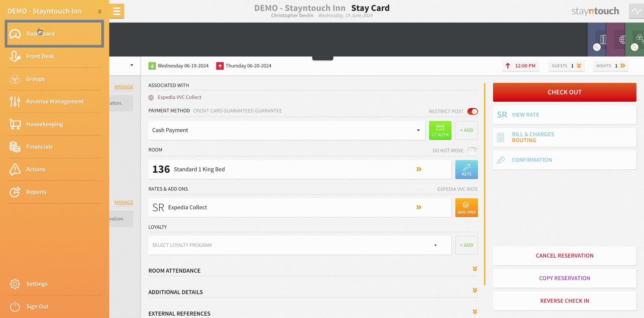Click REVERSE CHECK IN button
This screenshot has height=318, width=644.
(x=565, y=301)
